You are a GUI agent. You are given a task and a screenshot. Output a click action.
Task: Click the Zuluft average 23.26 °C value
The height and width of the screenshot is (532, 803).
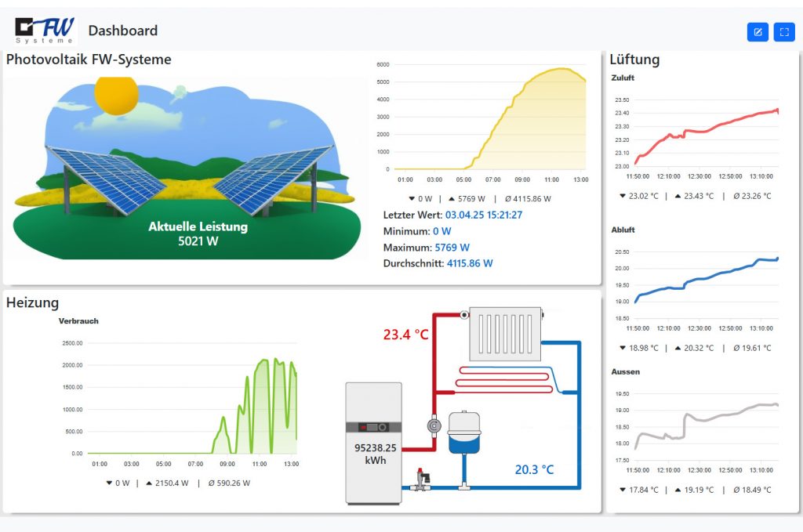point(752,196)
